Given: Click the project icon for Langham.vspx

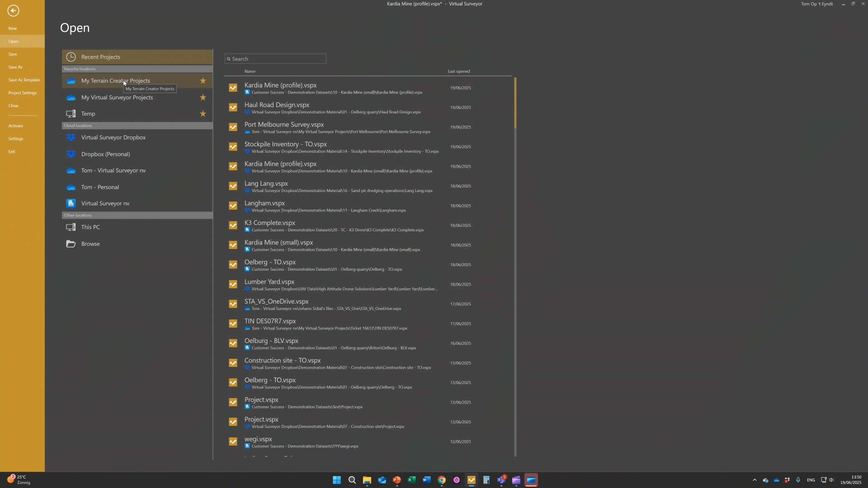Looking at the screenshot, I should pyautogui.click(x=233, y=206).
